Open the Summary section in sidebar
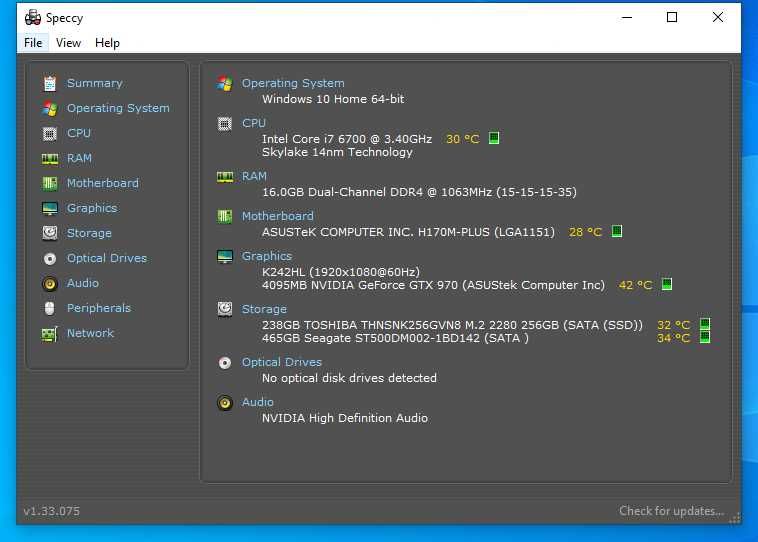 95,83
